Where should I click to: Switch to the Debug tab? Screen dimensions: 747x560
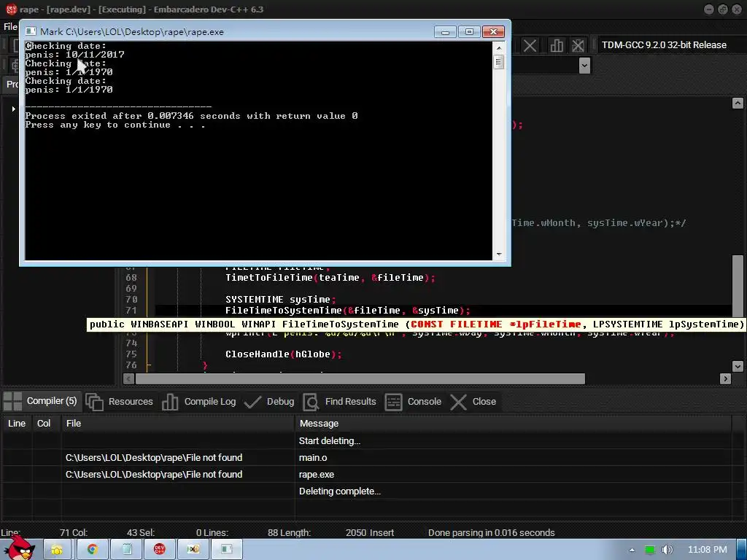(x=269, y=402)
